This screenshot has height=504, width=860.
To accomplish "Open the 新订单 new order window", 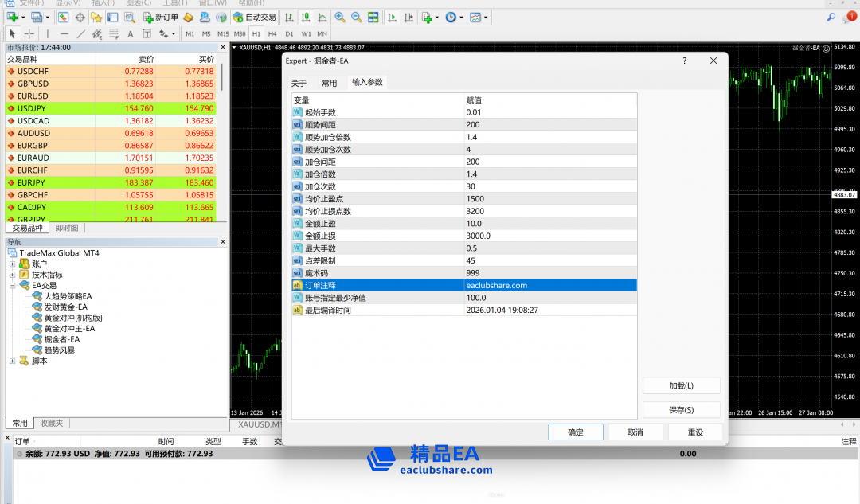I will click(x=161, y=17).
